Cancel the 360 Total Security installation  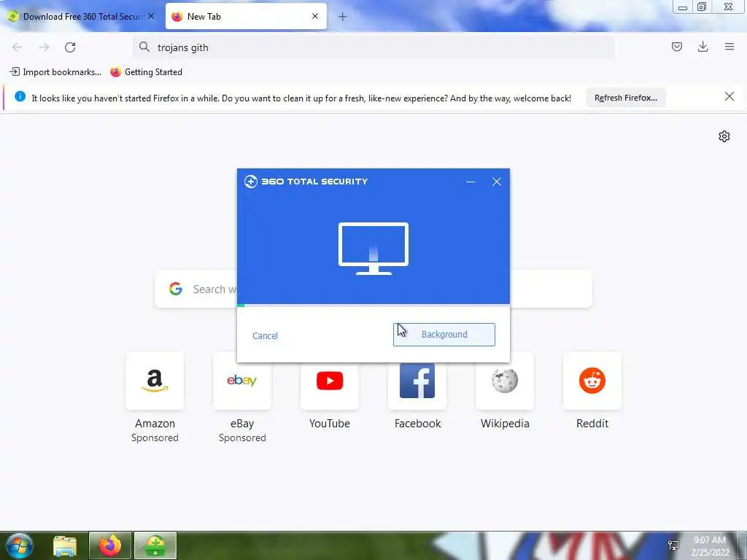click(x=265, y=335)
